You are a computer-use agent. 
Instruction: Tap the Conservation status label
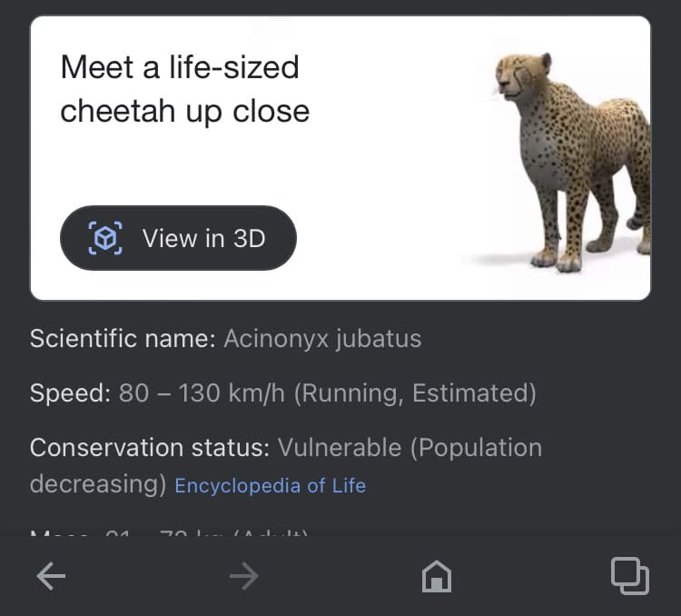(149, 448)
